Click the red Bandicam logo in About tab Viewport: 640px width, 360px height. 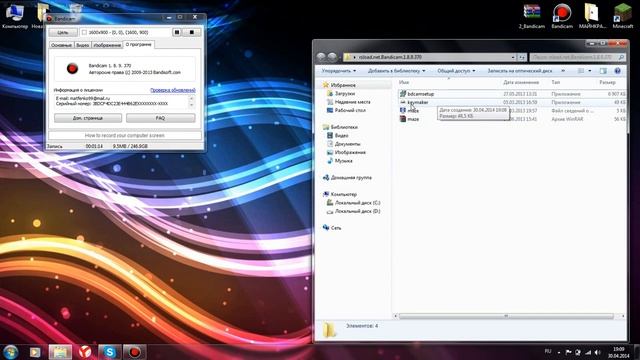click(x=72, y=68)
